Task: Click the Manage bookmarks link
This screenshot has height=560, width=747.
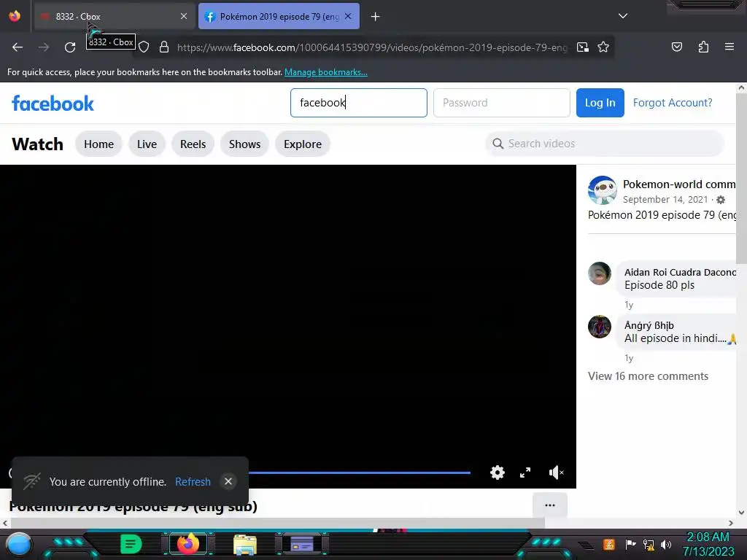Action: click(326, 72)
